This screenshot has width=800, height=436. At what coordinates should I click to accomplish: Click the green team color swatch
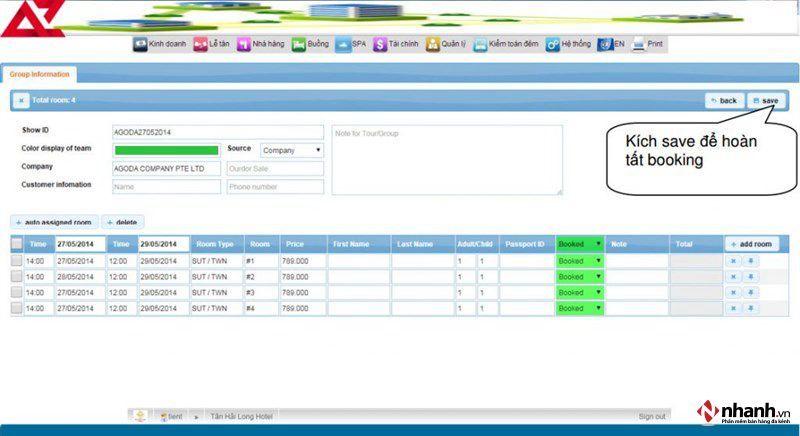click(166, 150)
